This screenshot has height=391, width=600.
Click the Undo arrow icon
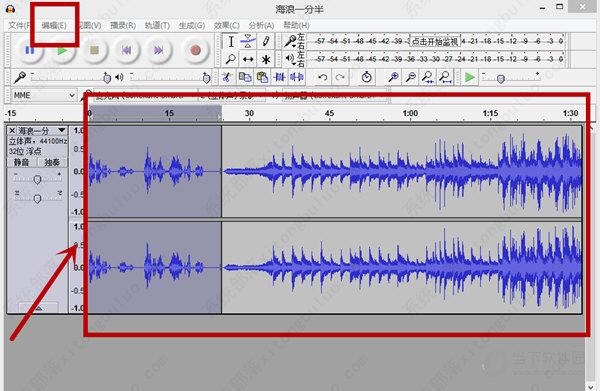pyautogui.click(x=323, y=77)
